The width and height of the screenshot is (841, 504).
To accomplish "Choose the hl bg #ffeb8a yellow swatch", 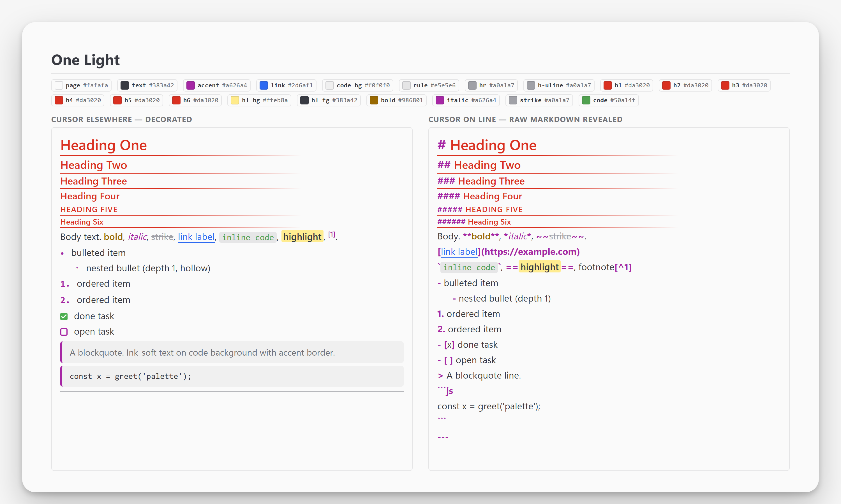I will click(x=235, y=100).
